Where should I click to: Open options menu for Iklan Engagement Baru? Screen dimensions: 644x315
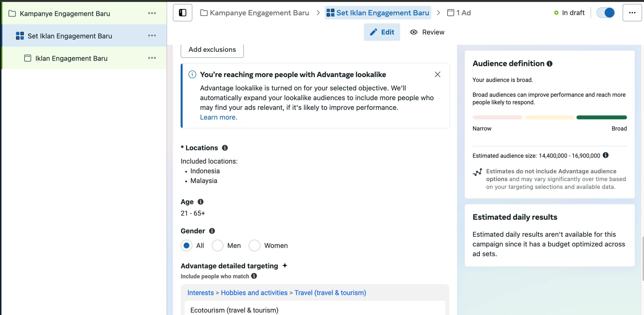click(152, 58)
